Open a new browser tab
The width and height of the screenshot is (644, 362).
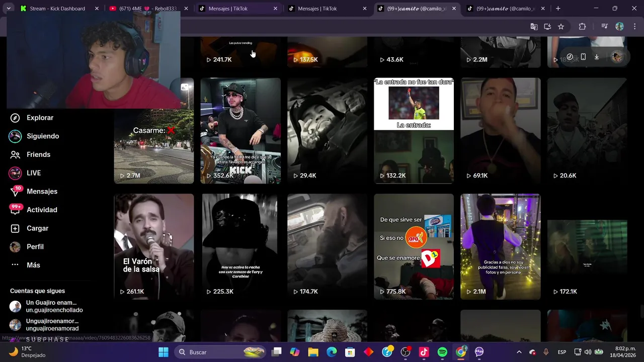pos(558,9)
